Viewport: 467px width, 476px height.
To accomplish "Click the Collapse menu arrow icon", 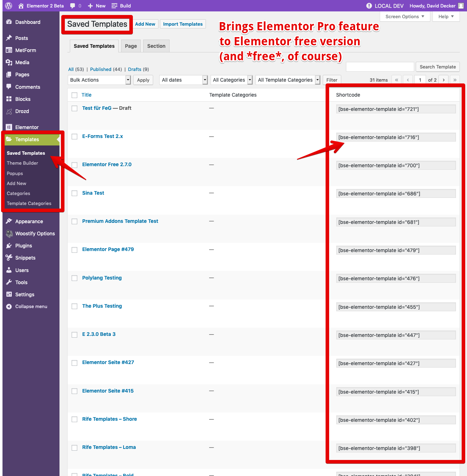I will (9, 307).
